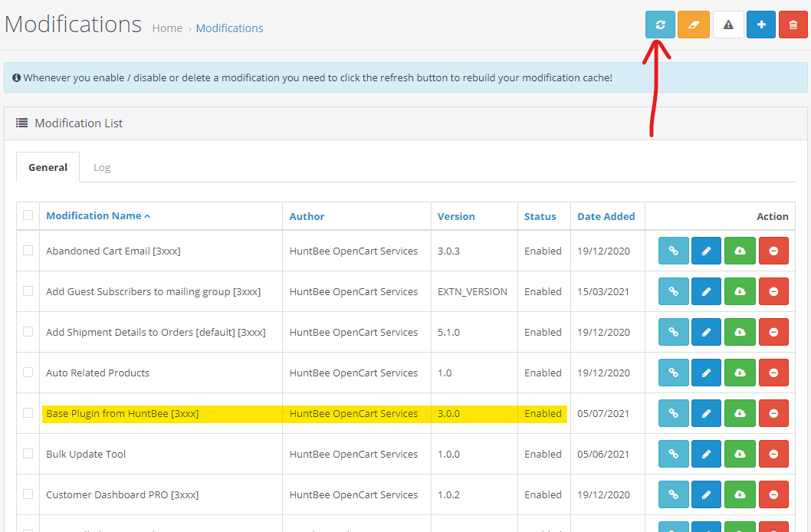The width and height of the screenshot is (811, 532).
Task: Click the "Modification List" panel heading
Action: [79, 123]
